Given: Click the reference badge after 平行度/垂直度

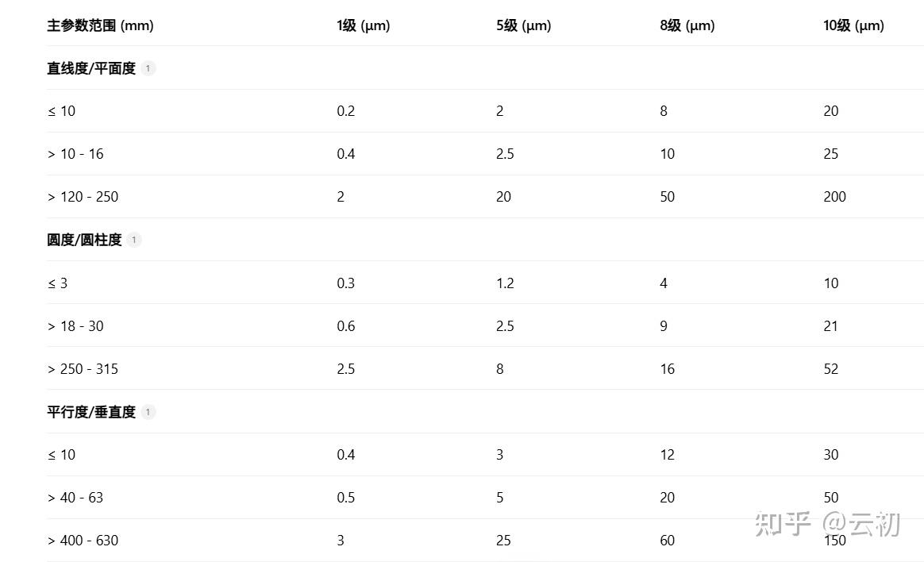Looking at the screenshot, I should point(148,412).
